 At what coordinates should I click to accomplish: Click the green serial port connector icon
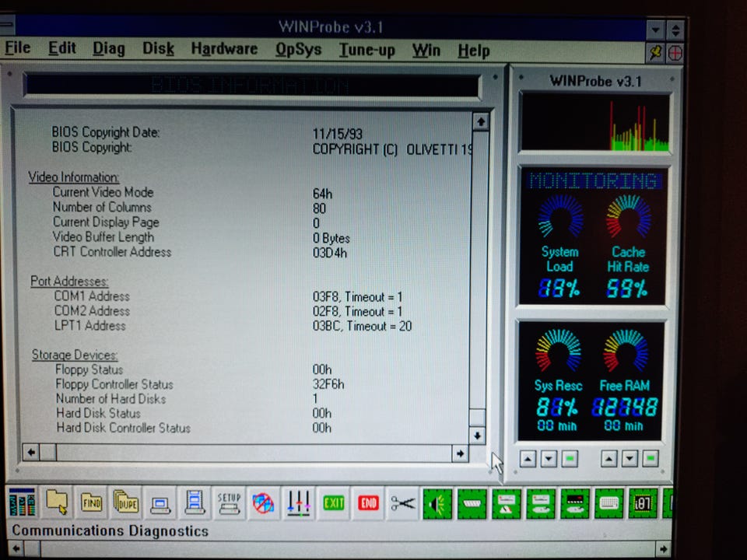point(472,503)
